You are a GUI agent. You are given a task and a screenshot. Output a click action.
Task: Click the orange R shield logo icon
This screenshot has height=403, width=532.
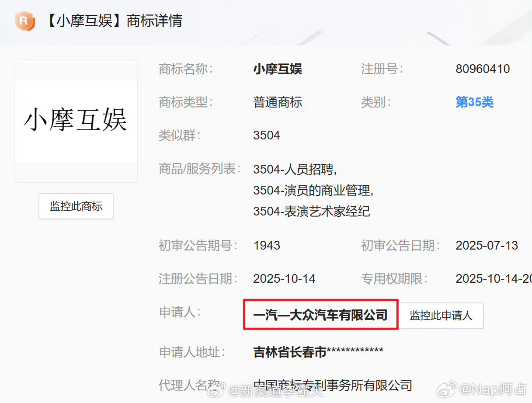[x=25, y=21]
